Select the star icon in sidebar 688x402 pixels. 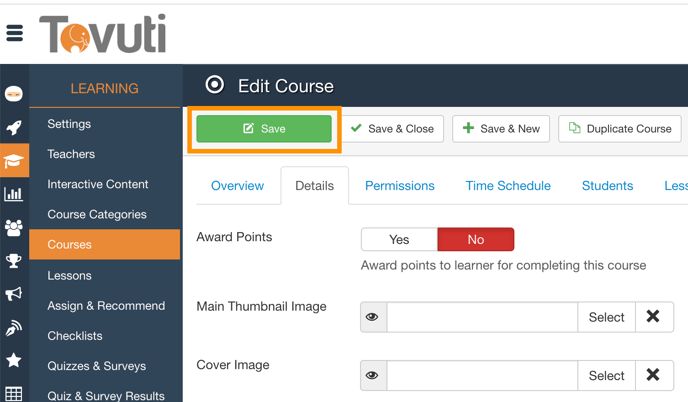(x=14, y=360)
